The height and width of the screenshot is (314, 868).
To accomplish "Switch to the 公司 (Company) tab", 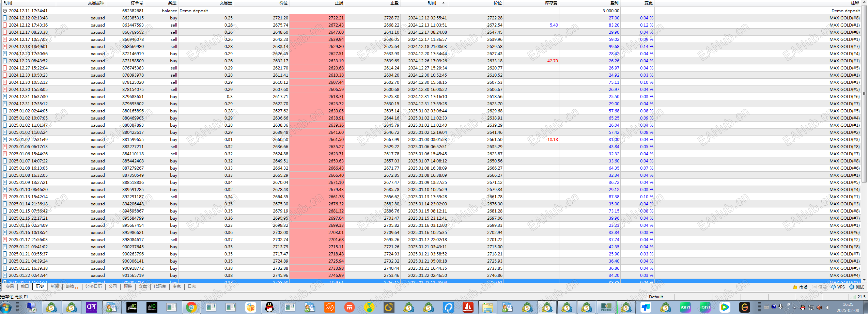I will (113, 286).
